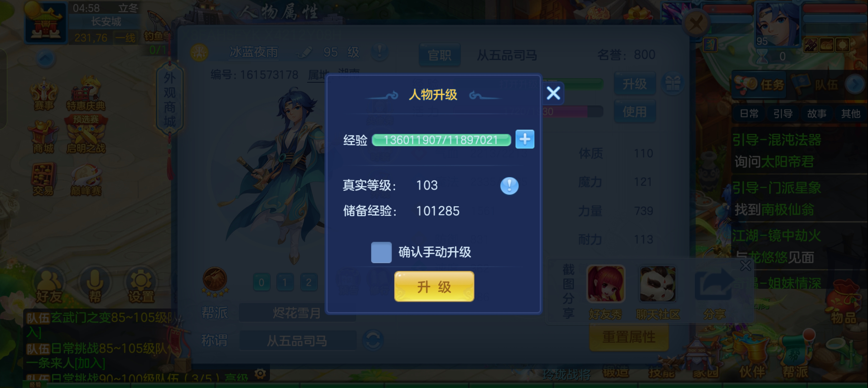
Task: Check the 确认手动升级 checkbox
Action: (x=381, y=252)
